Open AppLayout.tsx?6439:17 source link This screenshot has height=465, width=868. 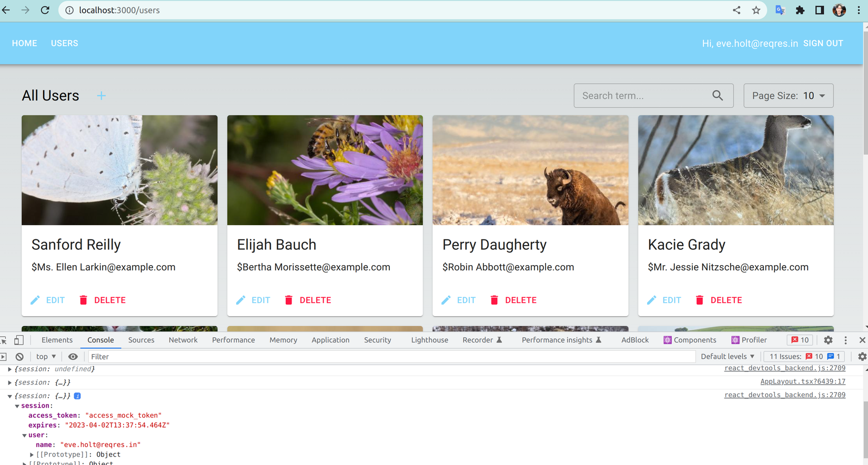click(x=803, y=381)
